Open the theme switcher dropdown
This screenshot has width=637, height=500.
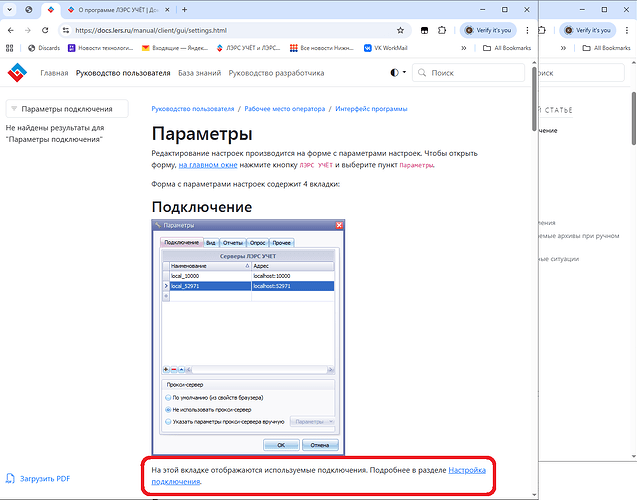[x=398, y=73]
